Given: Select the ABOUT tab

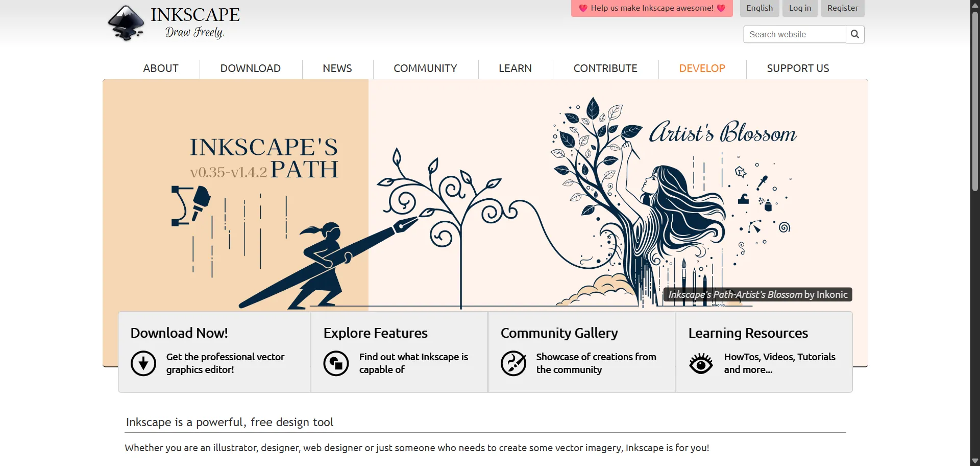Looking at the screenshot, I should [160, 68].
